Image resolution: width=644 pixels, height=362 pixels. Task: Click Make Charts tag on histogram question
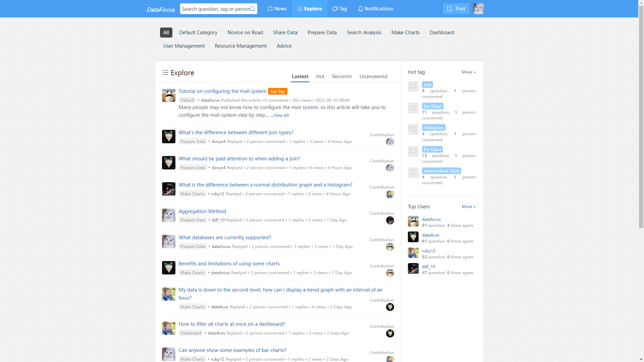click(x=192, y=194)
